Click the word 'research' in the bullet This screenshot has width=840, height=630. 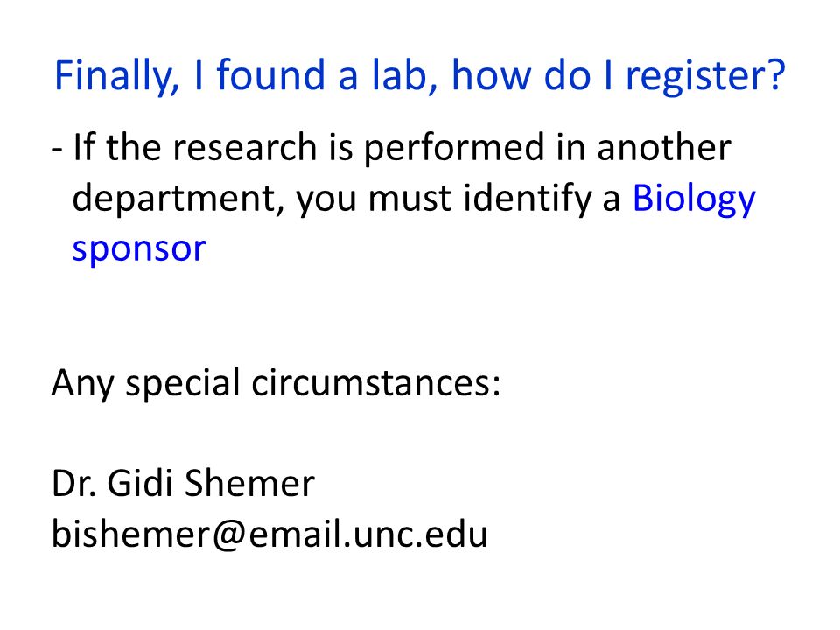[x=244, y=147]
